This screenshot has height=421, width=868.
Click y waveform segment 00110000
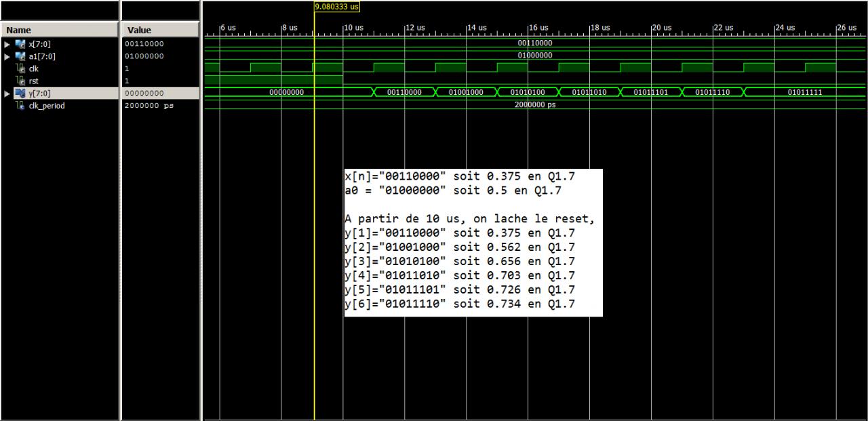tap(404, 93)
